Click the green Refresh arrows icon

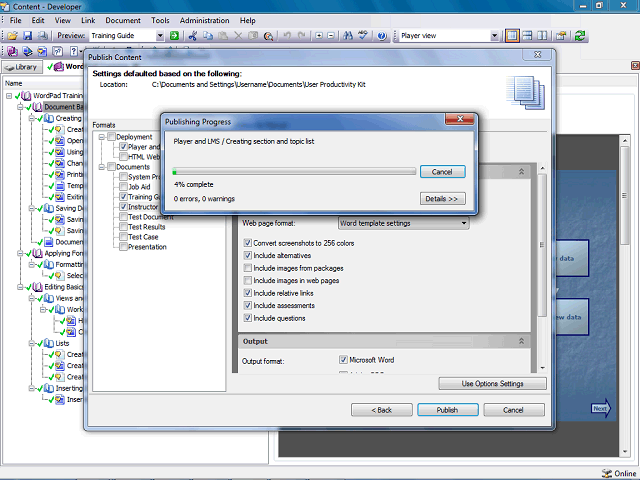pyautogui.click(x=580, y=36)
